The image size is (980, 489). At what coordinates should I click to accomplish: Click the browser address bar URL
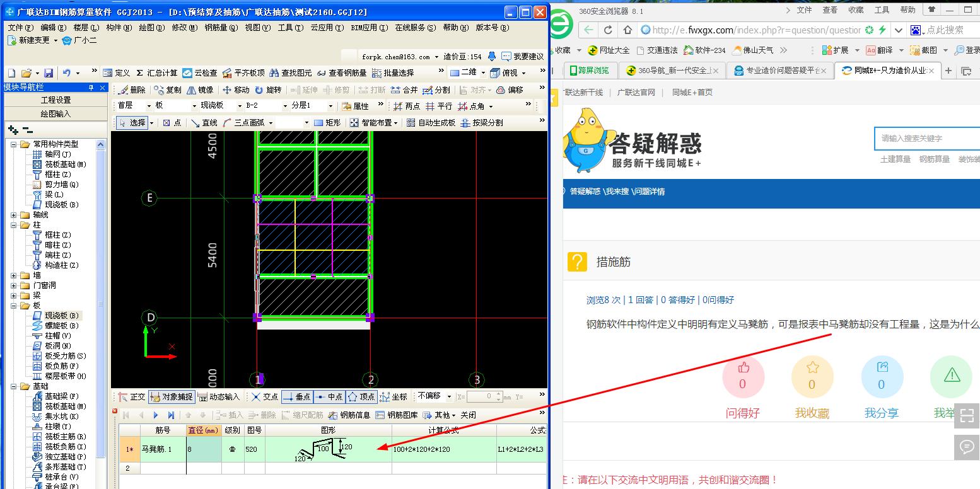tap(757, 30)
